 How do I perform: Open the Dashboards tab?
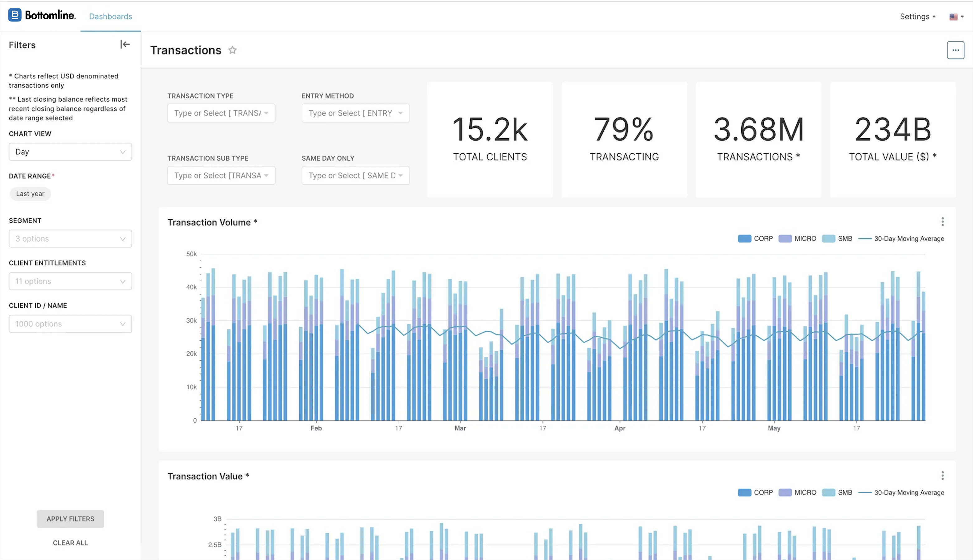point(110,17)
